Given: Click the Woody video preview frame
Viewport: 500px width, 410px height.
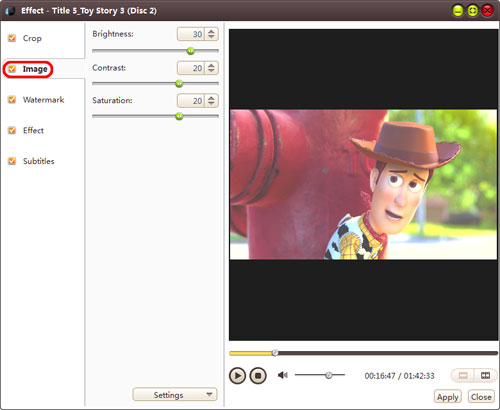Looking at the screenshot, I should (x=363, y=185).
